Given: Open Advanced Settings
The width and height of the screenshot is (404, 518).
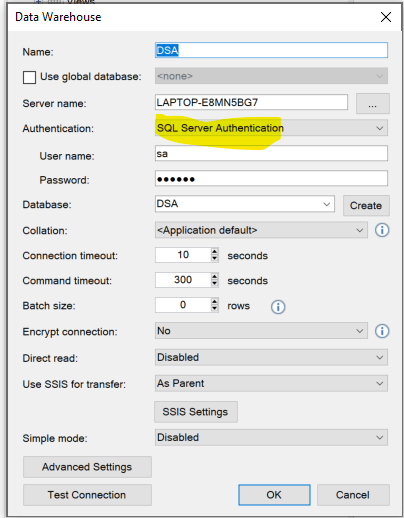Looking at the screenshot, I should click(87, 467).
